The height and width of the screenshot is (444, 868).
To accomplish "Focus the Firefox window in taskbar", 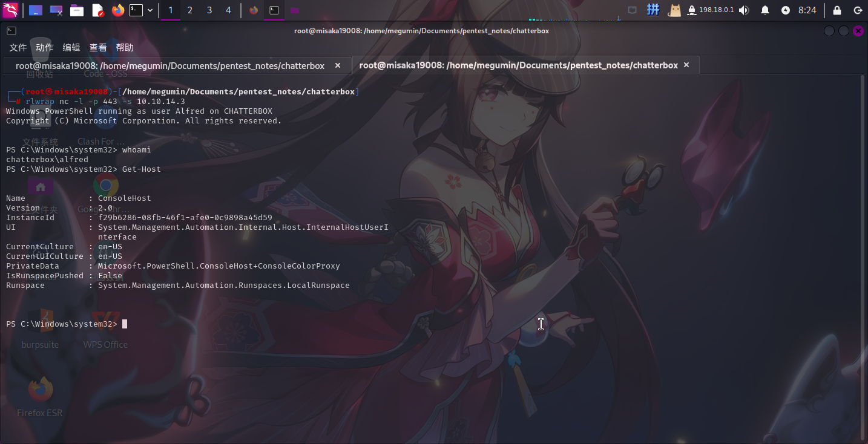I will pyautogui.click(x=254, y=10).
